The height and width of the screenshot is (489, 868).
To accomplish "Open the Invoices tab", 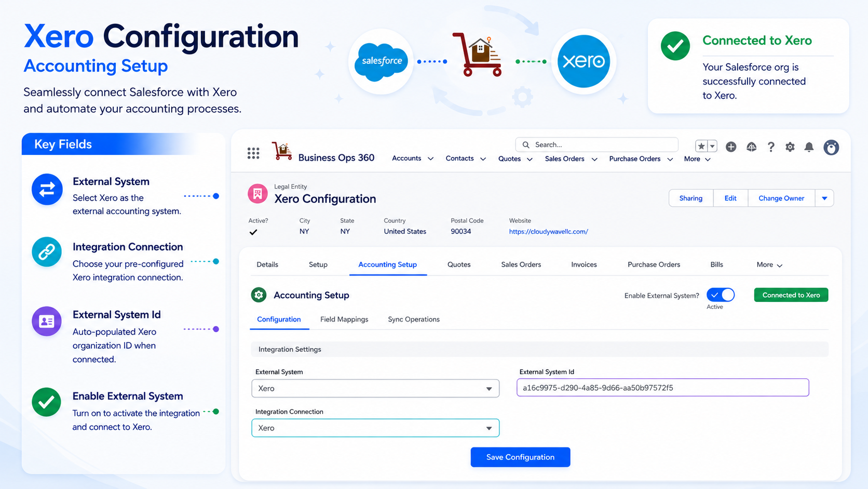I will tap(584, 265).
